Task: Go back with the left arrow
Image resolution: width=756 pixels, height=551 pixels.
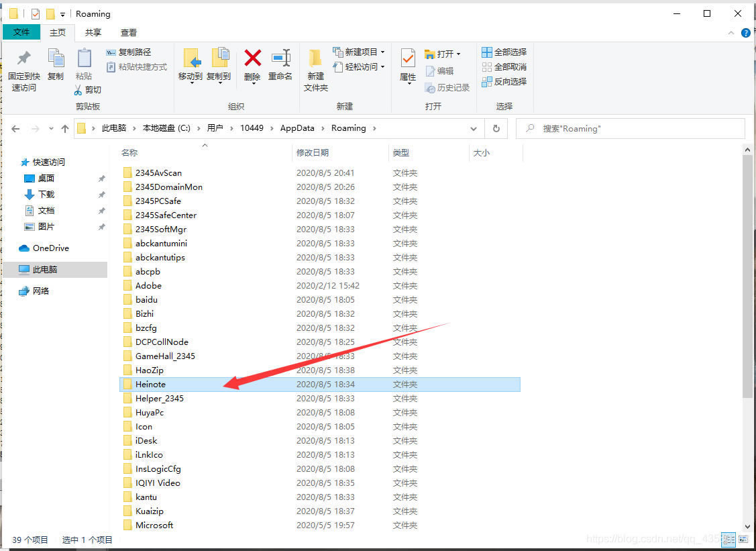Action: pos(15,129)
